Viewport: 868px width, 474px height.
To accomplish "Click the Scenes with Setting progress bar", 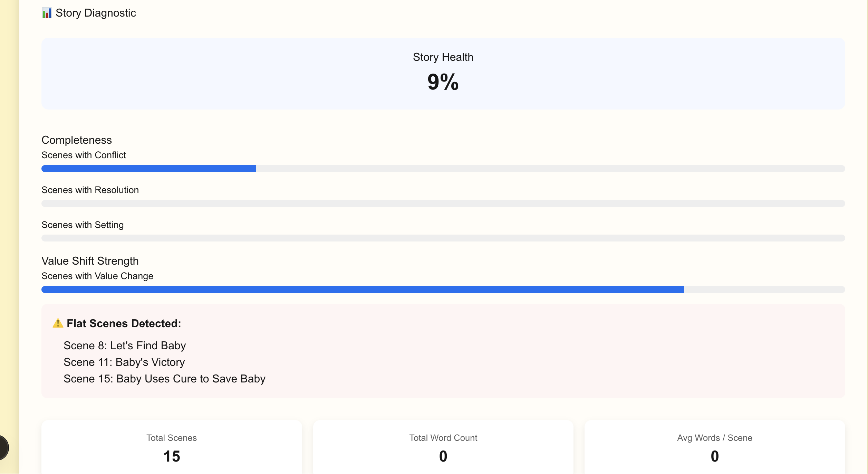I will pos(443,238).
